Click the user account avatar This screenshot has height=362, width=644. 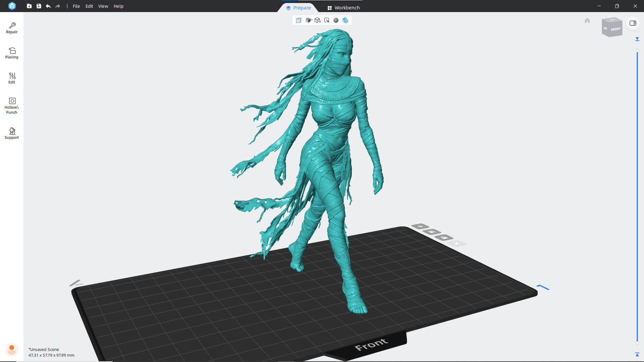click(x=12, y=349)
